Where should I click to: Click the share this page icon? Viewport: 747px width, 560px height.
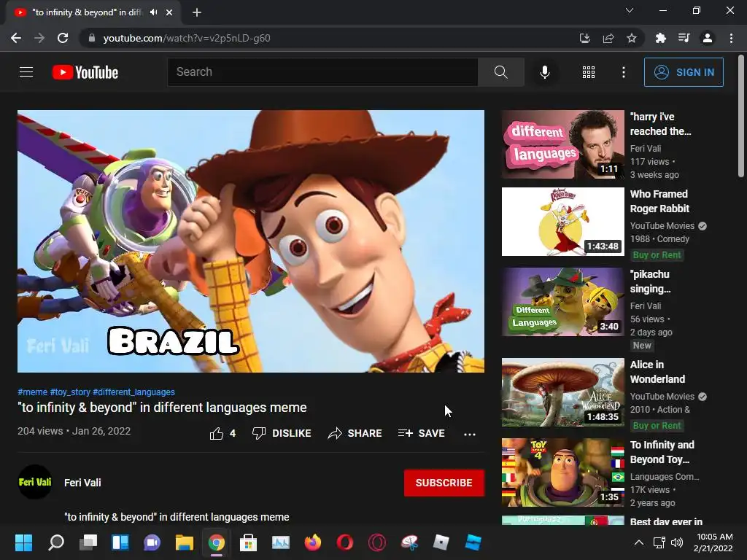coord(608,38)
